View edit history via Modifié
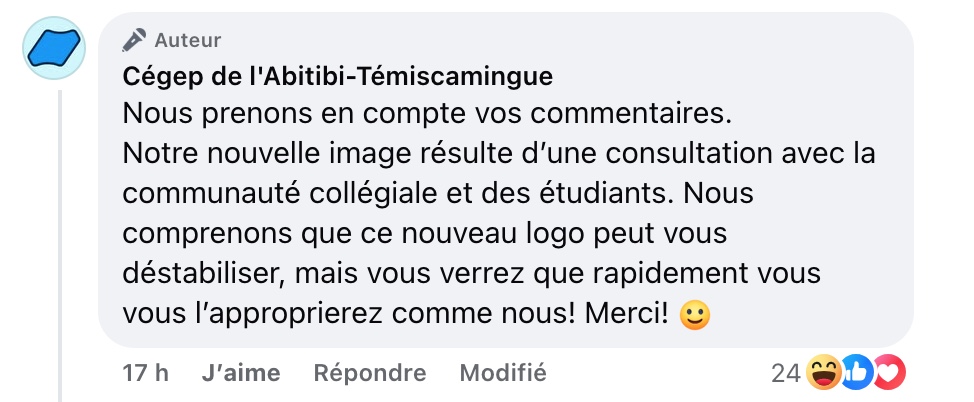This screenshot has width=974, height=402. 503,373
